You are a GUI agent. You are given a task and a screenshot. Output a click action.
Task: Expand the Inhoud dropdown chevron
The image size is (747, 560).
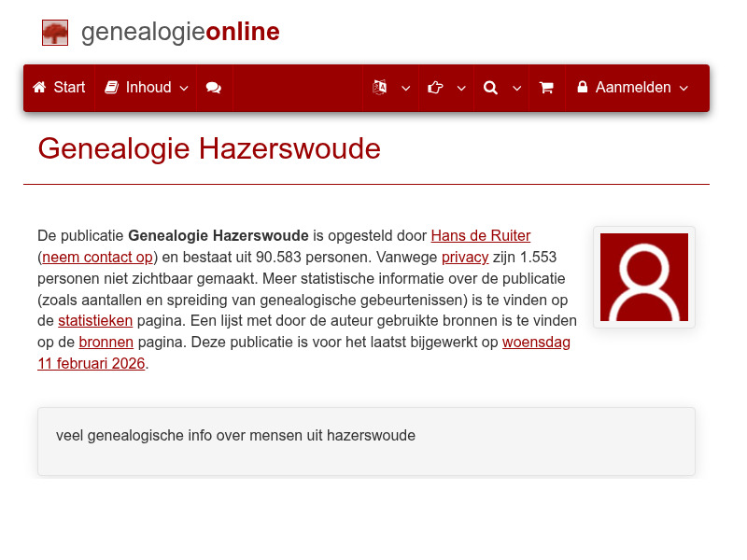coord(184,90)
